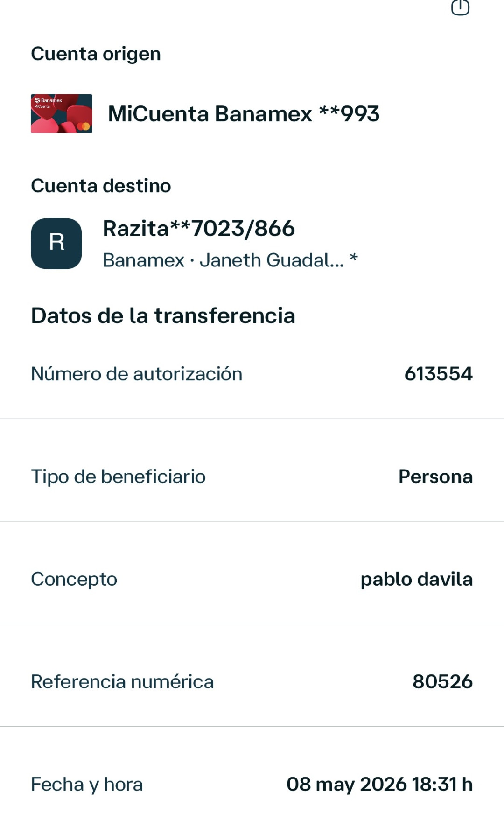504x834 pixels.
Task: Tap Banamex · Janeth Guadal... beneficiary text
Action: pyautogui.click(x=223, y=260)
